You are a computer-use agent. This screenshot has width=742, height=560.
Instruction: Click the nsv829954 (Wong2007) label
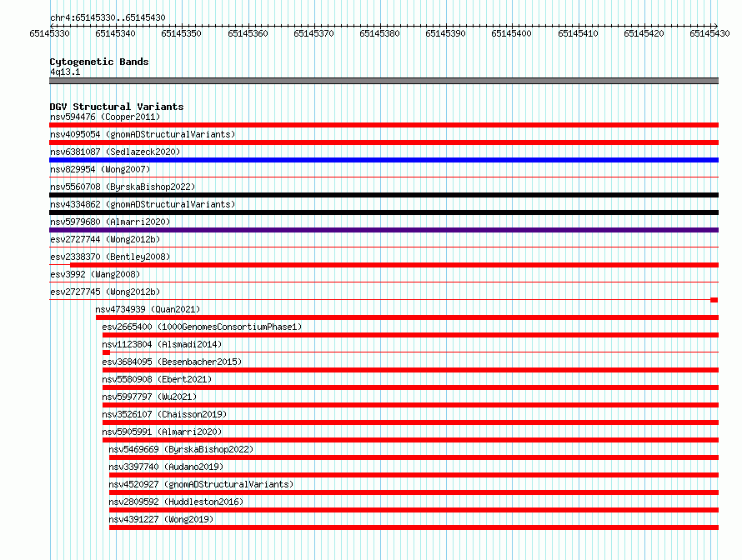coord(100,169)
